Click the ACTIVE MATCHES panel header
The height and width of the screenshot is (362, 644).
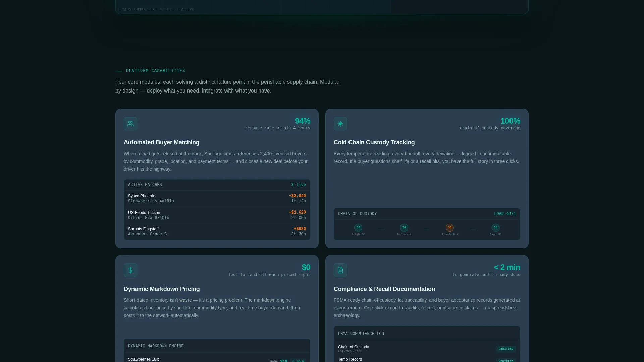pyautogui.click(x=217, y=185)
